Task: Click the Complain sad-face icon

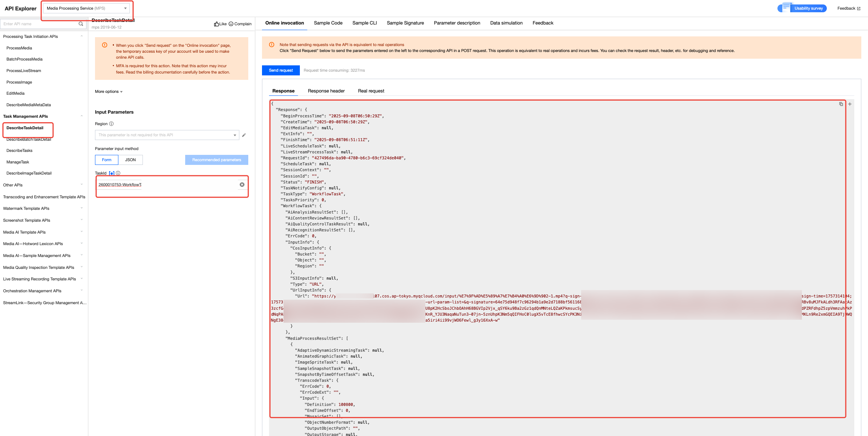Action: click(x=231, y=24)
